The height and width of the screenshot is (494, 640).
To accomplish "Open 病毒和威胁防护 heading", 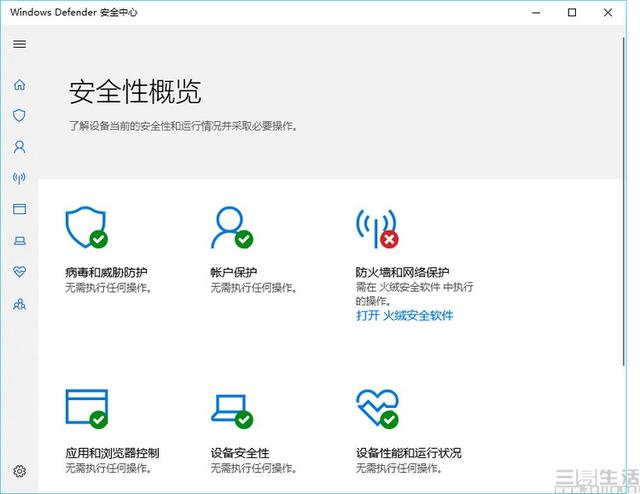I will 107,272.
